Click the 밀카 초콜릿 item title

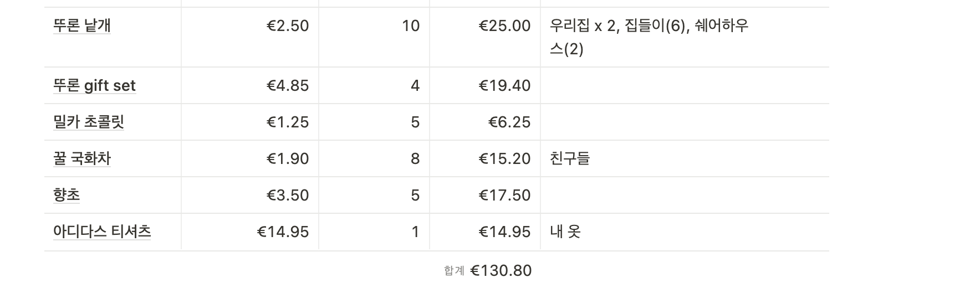[89, 122]
